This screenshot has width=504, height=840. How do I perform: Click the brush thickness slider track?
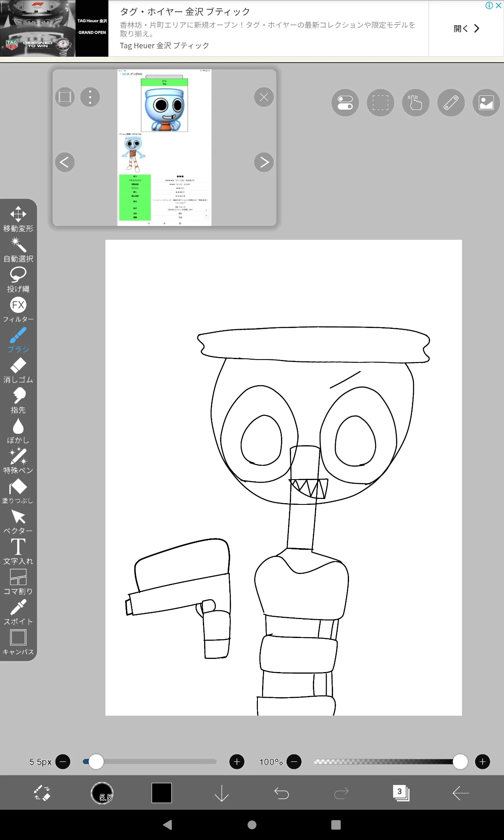(150, 761)
